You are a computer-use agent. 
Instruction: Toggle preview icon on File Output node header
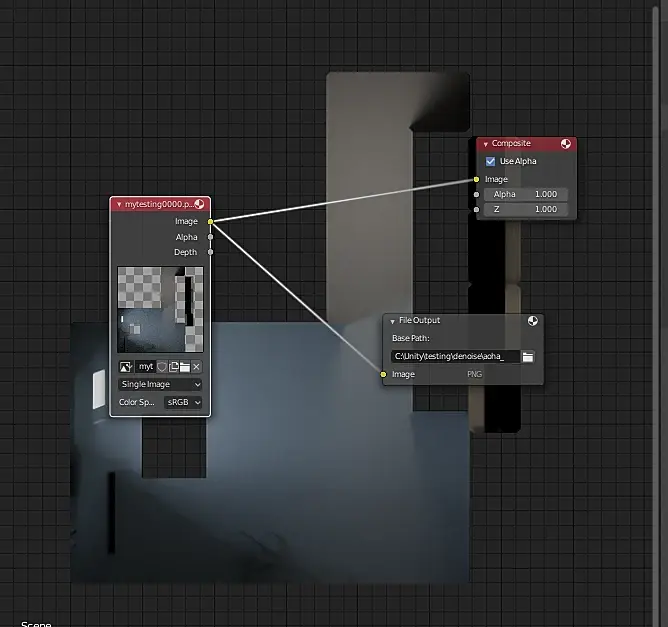pos(533,321)
